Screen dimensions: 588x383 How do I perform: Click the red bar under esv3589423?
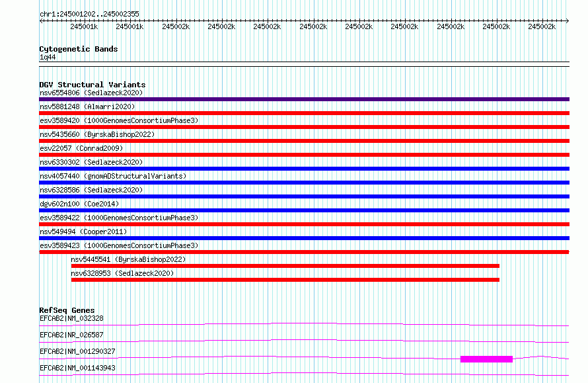tap(304, 252)
